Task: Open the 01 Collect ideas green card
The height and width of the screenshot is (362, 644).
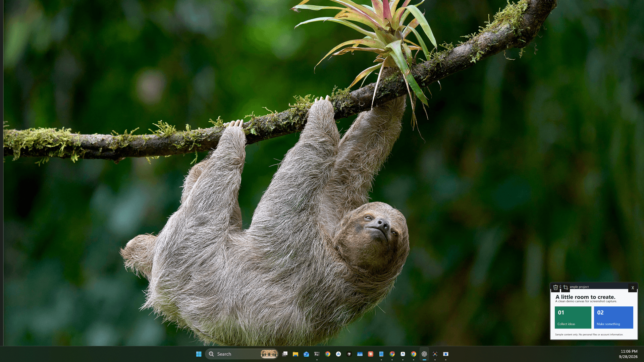Action: (573, 317)
